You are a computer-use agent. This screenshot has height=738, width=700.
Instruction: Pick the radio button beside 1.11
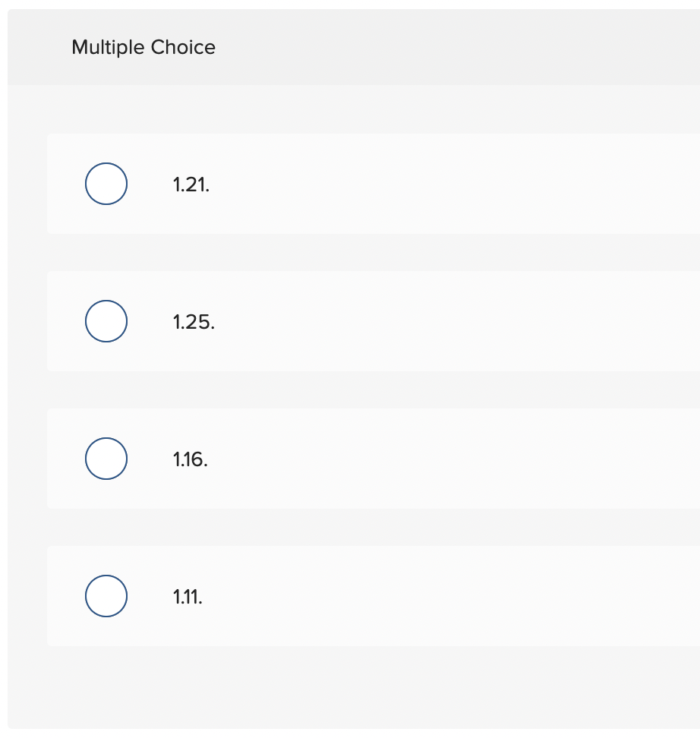[x=106, y=596]
